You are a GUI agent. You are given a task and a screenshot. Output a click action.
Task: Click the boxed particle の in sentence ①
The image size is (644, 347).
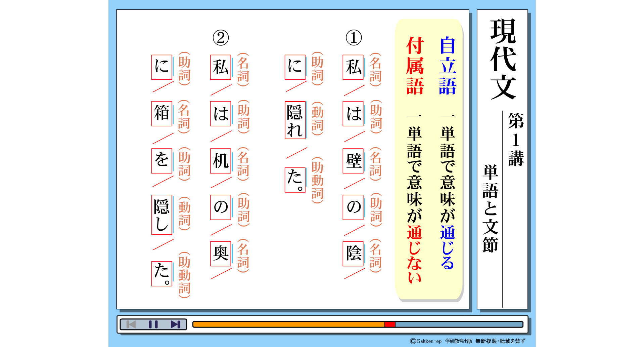click(x=353, y=207)
